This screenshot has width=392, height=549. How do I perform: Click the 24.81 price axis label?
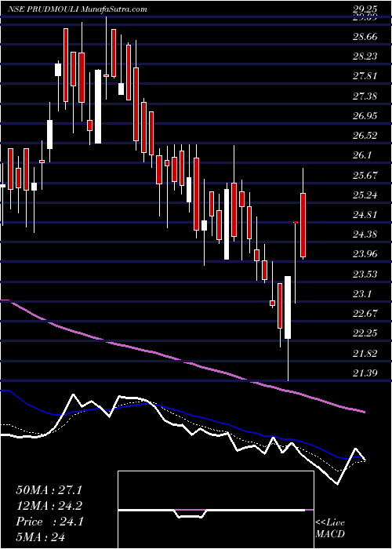pos(365,214)
